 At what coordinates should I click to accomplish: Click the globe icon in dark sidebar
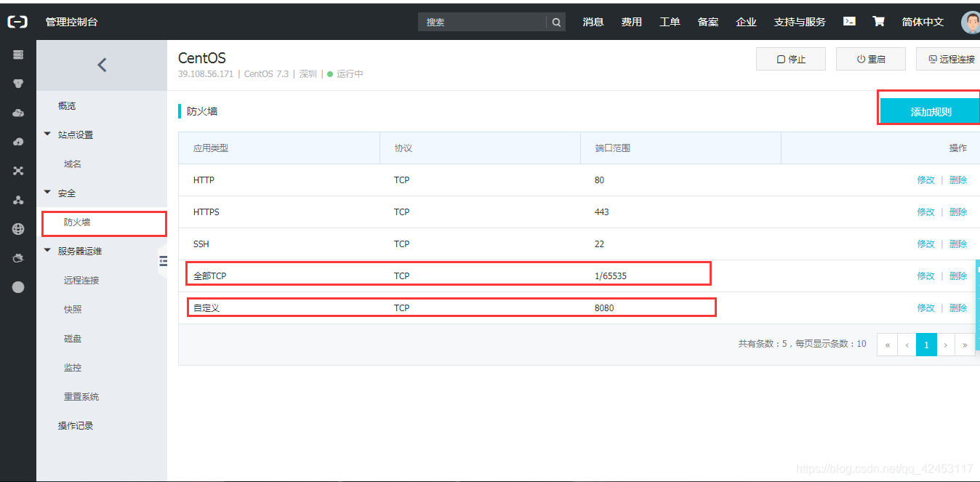18,229
